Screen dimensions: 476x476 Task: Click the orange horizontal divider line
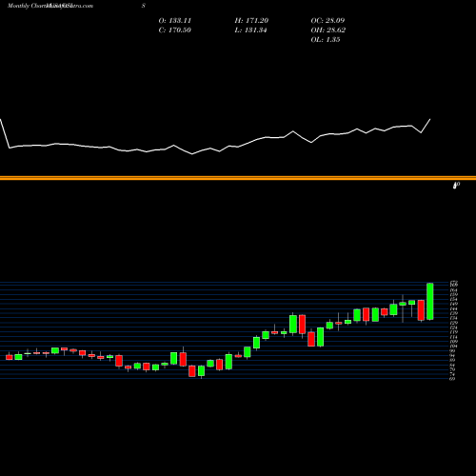pos(238,178)
